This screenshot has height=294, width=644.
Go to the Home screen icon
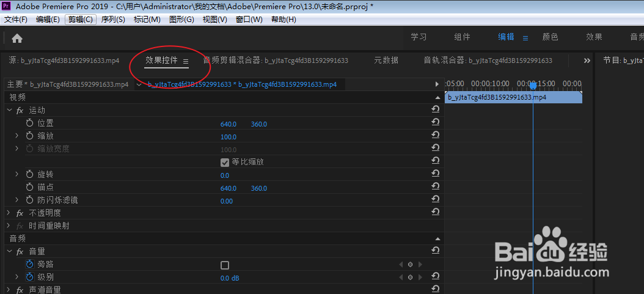pos(17,38)
